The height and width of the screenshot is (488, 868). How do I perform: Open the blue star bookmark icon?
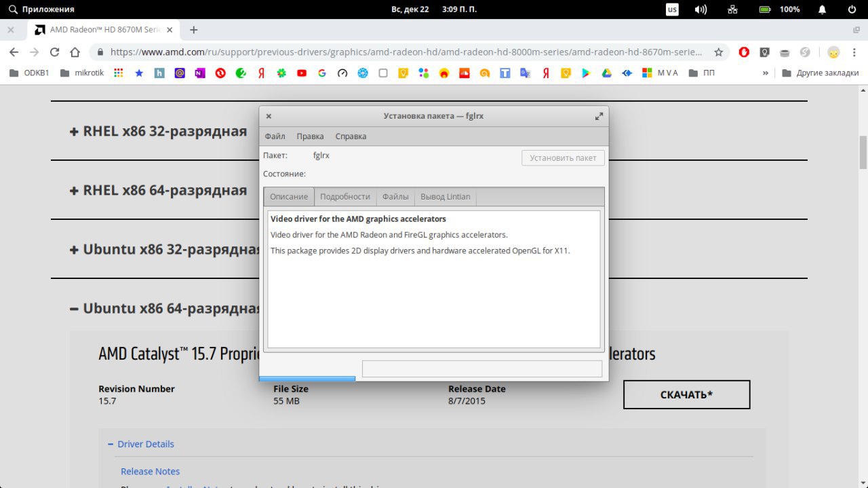(139, 73)
